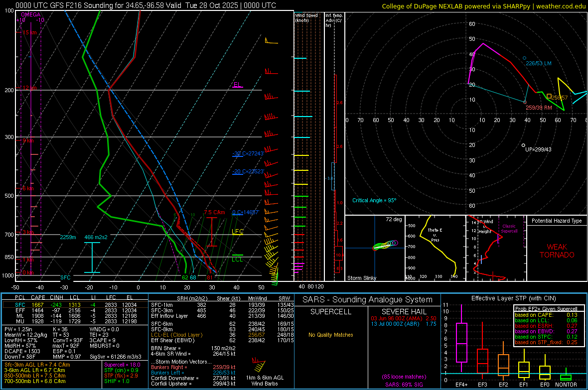Click the 'SARS: 69% SIG' text
588x390 pixels.
404,385
